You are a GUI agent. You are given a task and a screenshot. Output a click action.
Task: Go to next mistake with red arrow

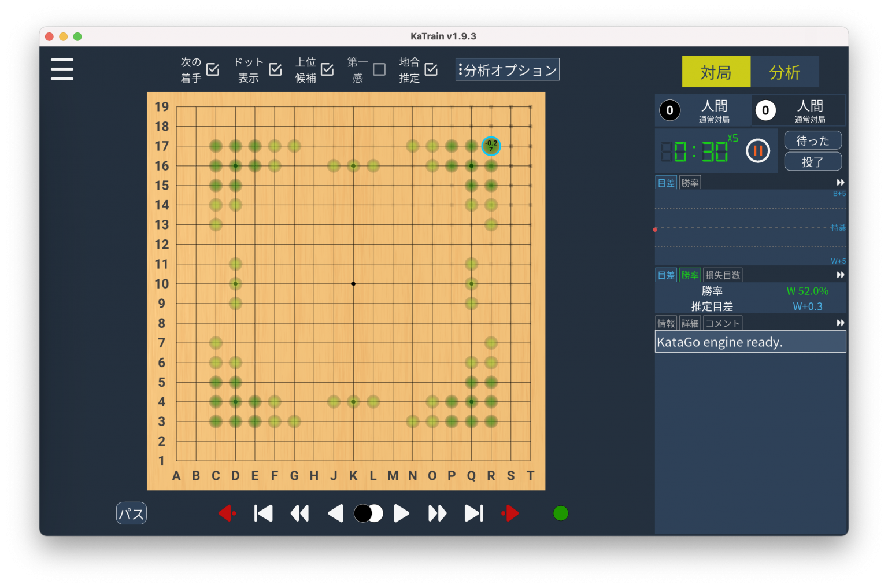(510, 513)
